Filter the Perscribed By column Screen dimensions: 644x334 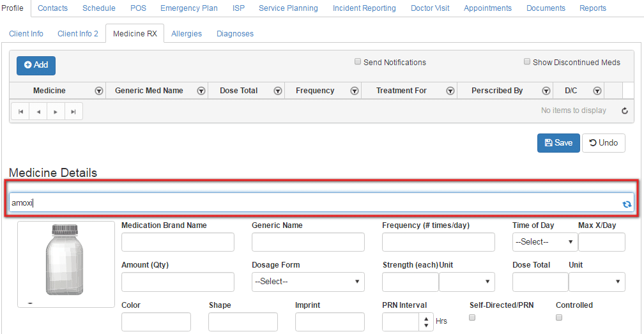pos(546,91)
